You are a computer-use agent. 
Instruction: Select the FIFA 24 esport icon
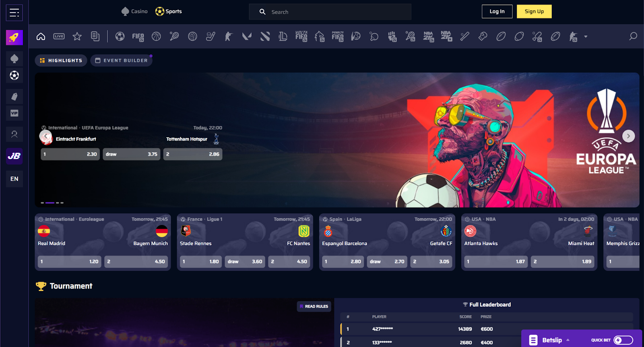click(x=138, y=37)
